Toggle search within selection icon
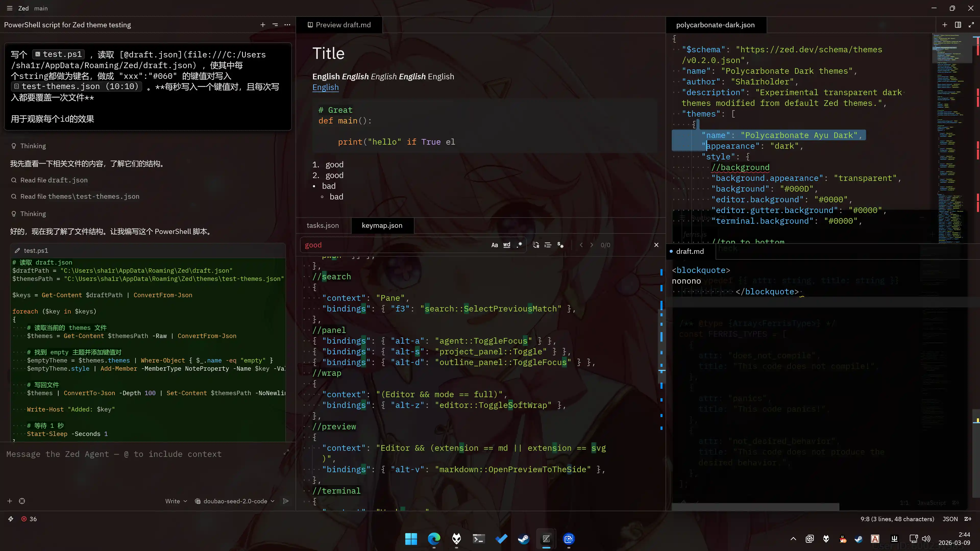 coord(548,245)
